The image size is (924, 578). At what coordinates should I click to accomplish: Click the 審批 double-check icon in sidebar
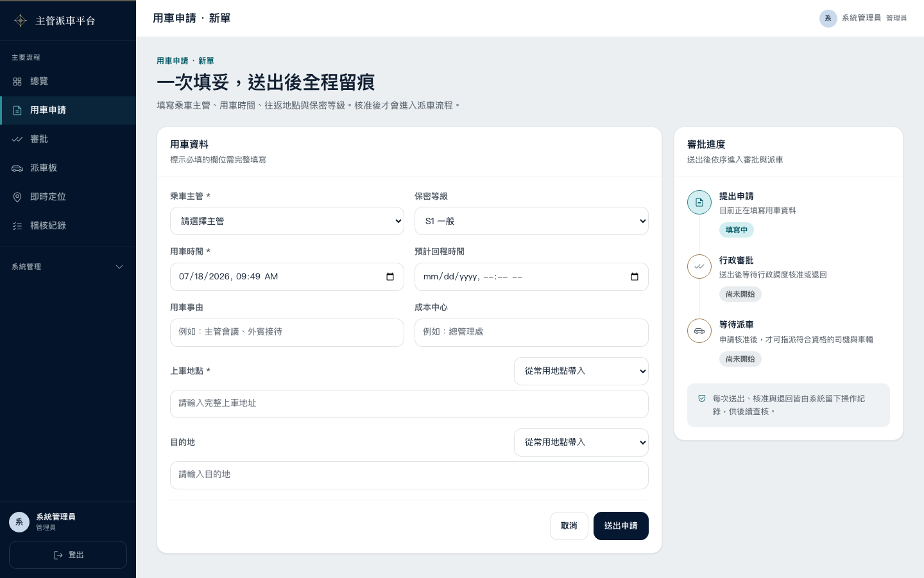[x=17, y=139]
